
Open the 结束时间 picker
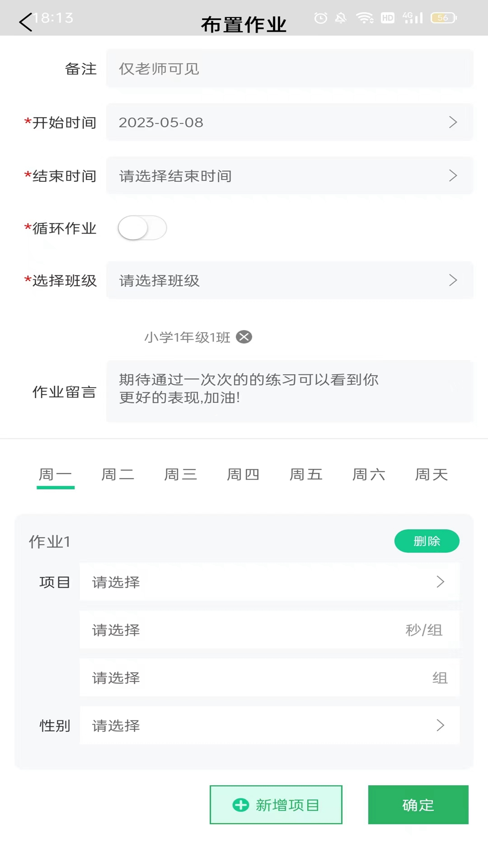(x=289, y=175)
